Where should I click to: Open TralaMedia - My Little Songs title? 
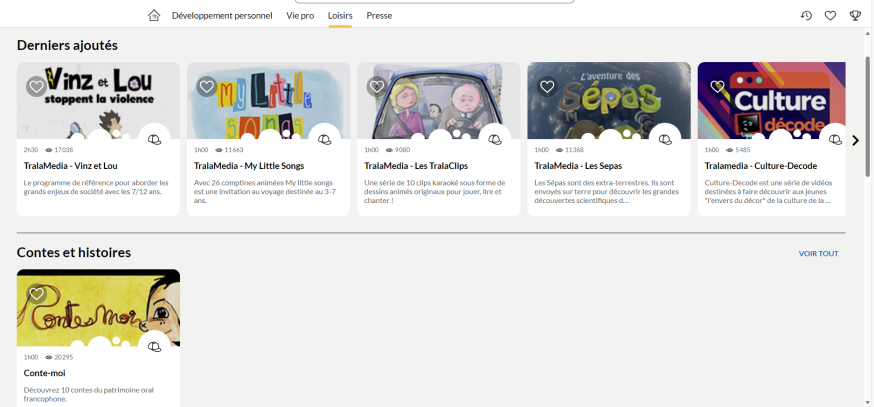[x=249, y=166]
